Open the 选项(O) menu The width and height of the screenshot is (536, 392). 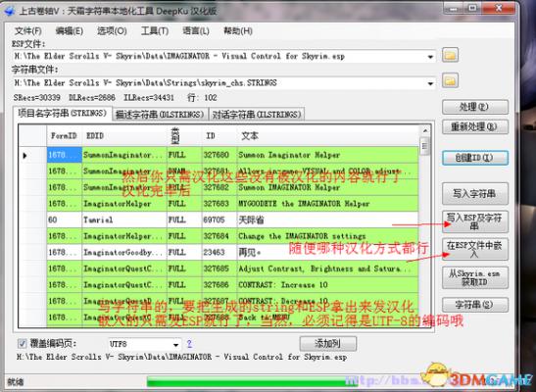112,31
